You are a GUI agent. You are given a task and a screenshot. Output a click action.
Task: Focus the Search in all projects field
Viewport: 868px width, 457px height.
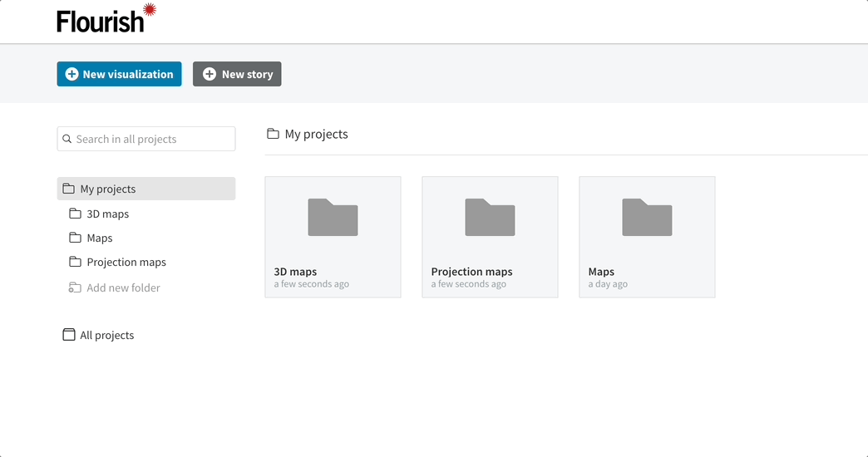pyautogui.click(x=146, y=139)
